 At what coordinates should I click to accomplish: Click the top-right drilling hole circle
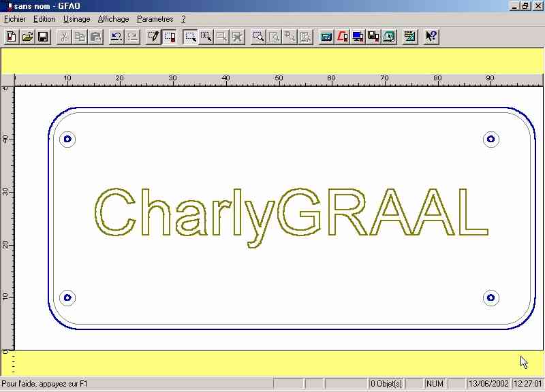click(490, 140)
